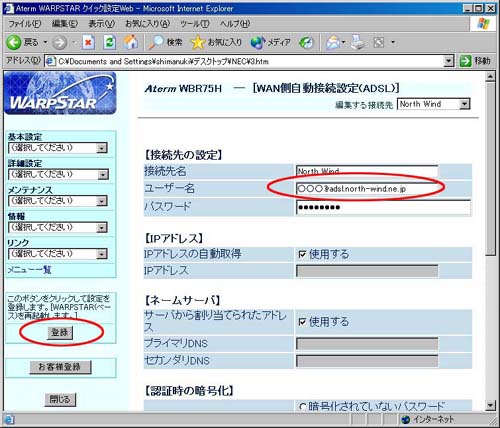The width and height of the screenshot is (500, 428).
Task: Open the Mail button dropdown arrow
Action: coord(343,42)
